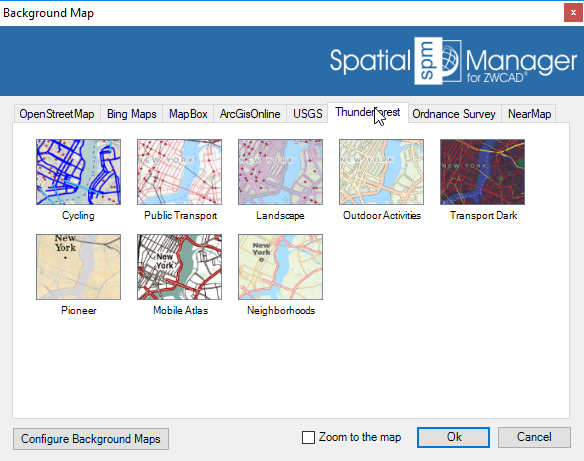Pick the Mobile Atlas map thumbnail
This screenshot has width=584, height=461.
[x=179, y=267]
